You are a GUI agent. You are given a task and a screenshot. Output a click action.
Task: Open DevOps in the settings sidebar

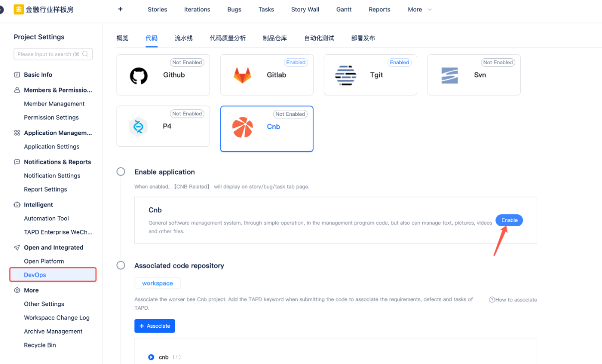[35, 275]
